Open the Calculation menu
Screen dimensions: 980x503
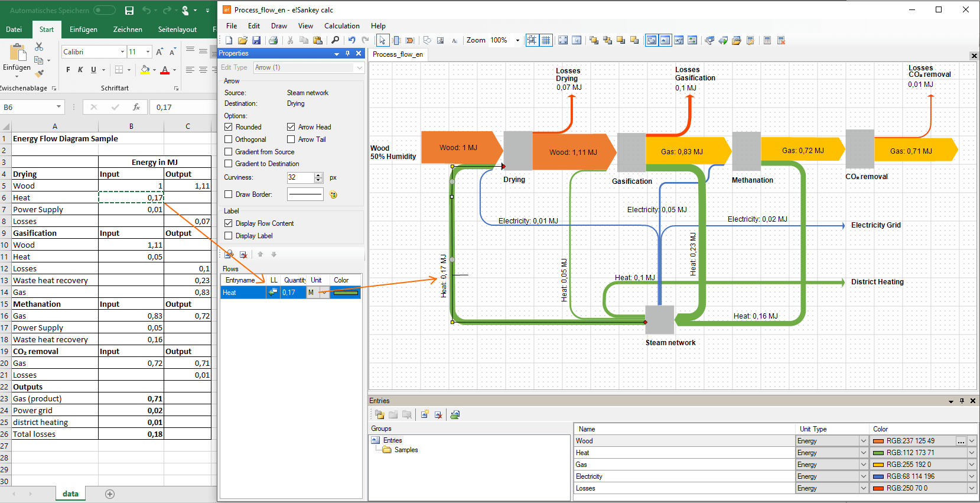click(x=341, y=26)
